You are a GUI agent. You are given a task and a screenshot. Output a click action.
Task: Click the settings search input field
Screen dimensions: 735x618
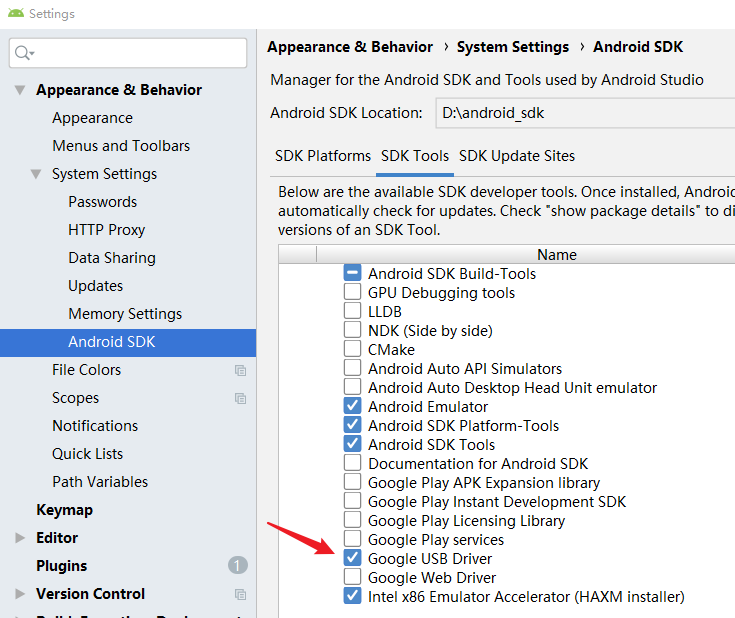(x=128, y=53)
